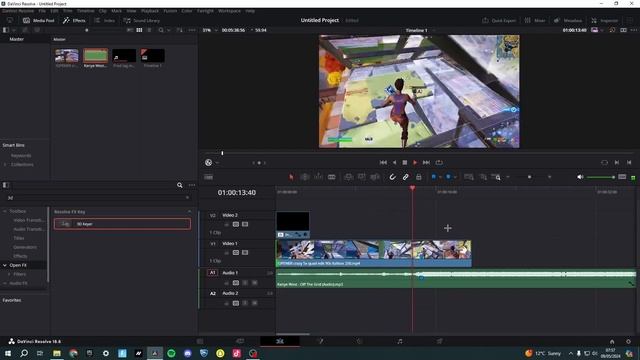Select the Trim Edit Mode tool
Viewport: 640px width, 360px height.
point(304,177)
